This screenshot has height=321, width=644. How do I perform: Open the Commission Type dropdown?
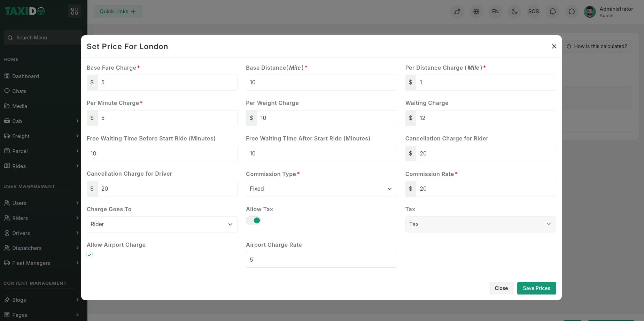click(x=321, y=189)
